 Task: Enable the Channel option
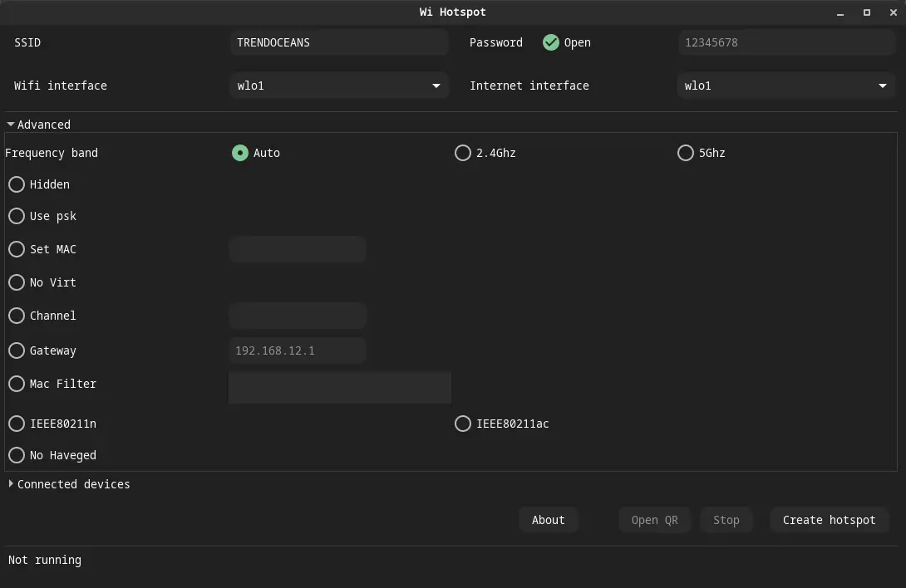coord(17,316)
